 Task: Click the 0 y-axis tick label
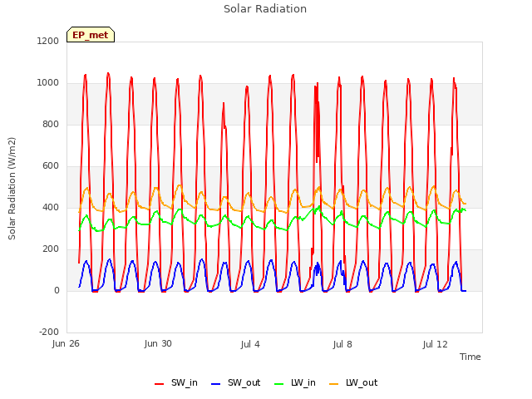(x=57, y=291)
